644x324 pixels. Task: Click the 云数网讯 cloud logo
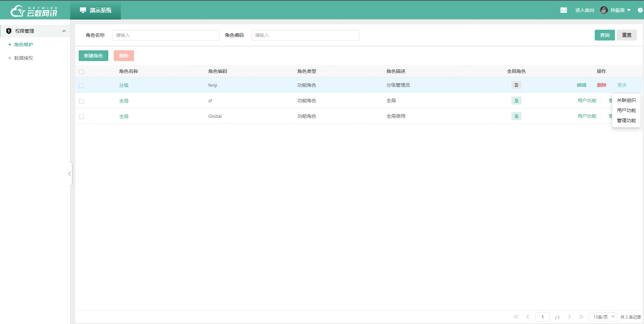[x=34, y=11]
